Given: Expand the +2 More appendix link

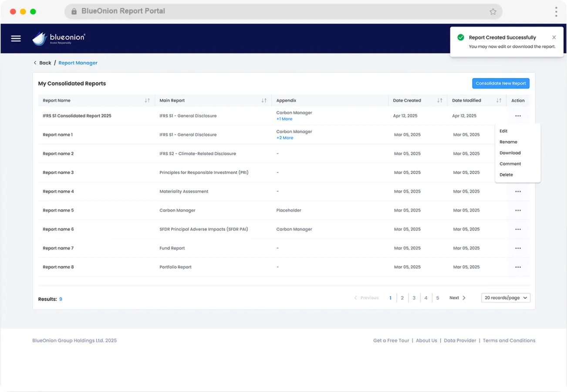Looking at the screenshot, I should pos(285,138).
